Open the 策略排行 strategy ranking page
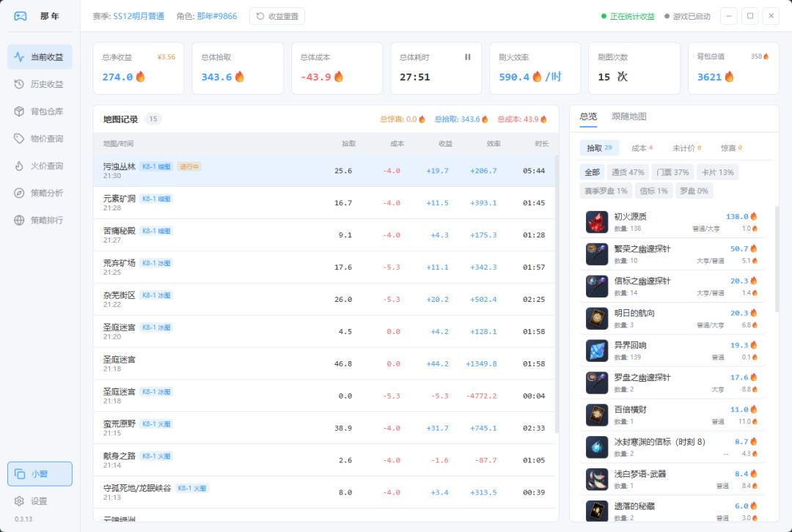The height and width of the screenshot is (532, 792). click(40, 221)
